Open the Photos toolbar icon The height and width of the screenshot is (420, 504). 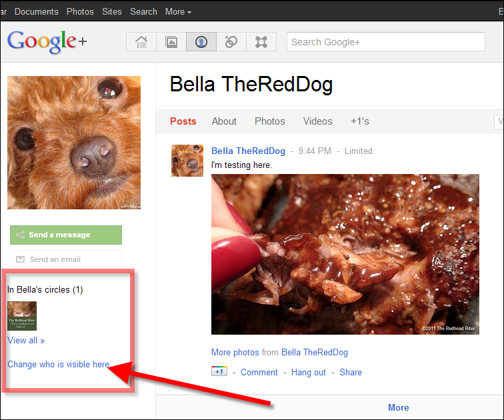point(171,42)
